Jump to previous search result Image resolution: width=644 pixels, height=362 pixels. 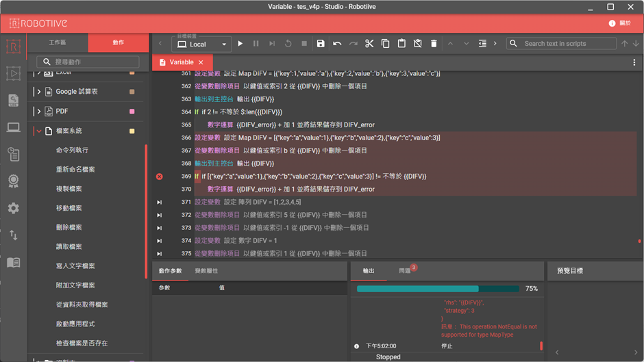pyautogui.click(x=624, y=44)
